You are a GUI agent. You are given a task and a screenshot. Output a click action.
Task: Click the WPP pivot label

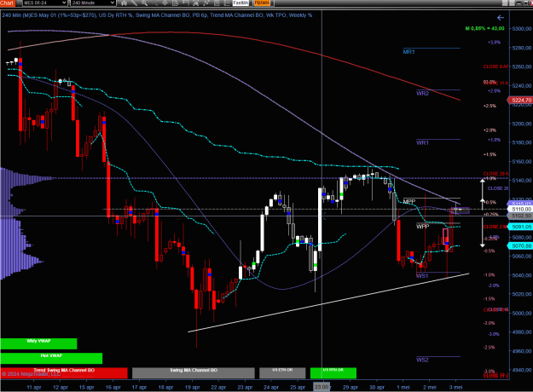click(423, 227)
